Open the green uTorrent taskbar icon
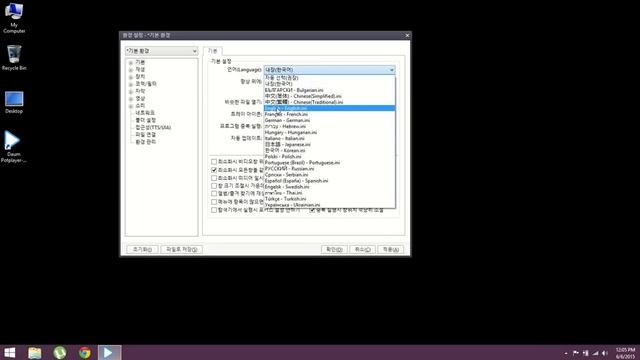This screenshot has height=360, width=640. 60,353
